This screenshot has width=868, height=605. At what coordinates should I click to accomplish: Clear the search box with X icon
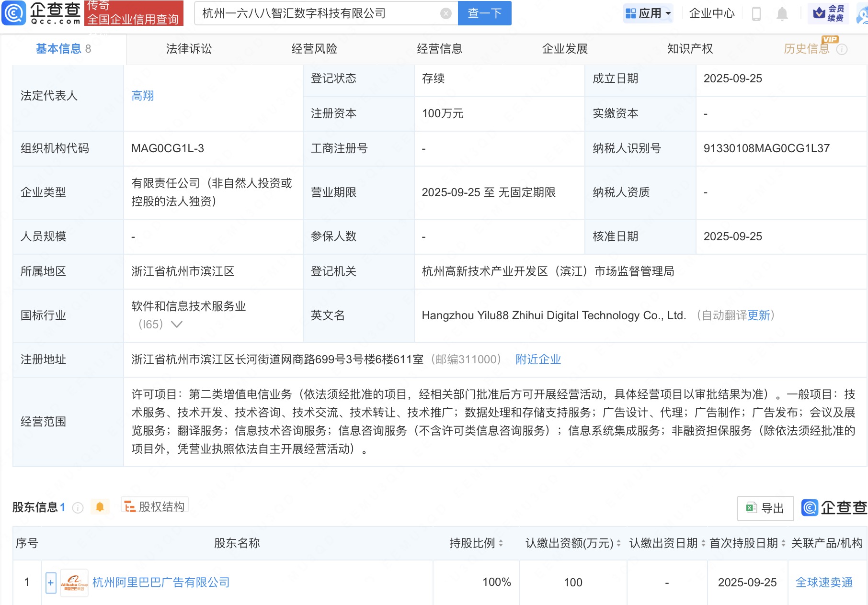pos(445,13)
